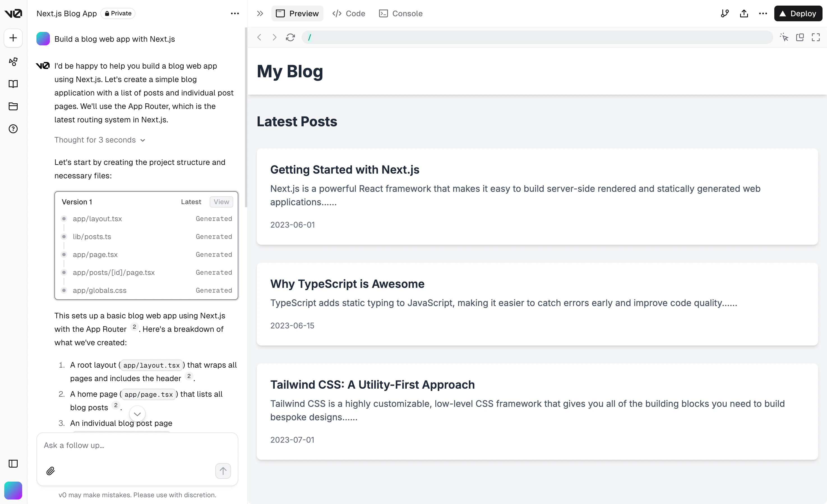Image resolution: width=827 pixels, height=504 pixels.
Task: Click the help question mark icon
Action: coord(13,129)
